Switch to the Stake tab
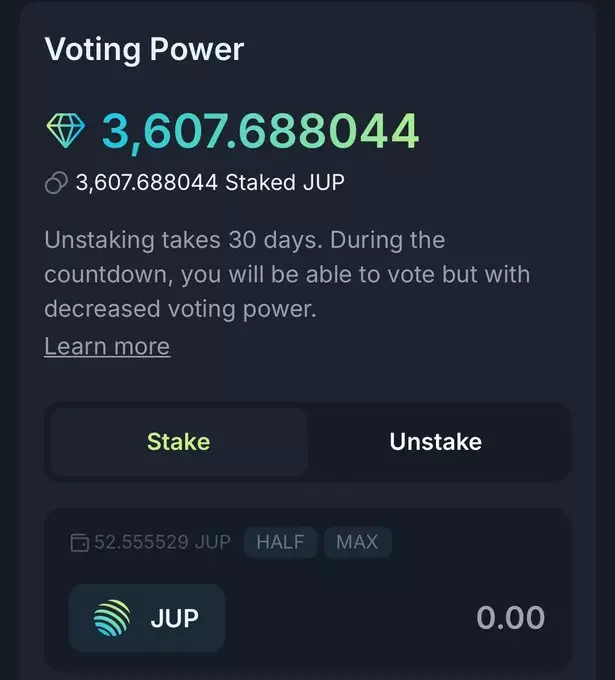This screenshot has height=680, width=615. coord(178,442)
